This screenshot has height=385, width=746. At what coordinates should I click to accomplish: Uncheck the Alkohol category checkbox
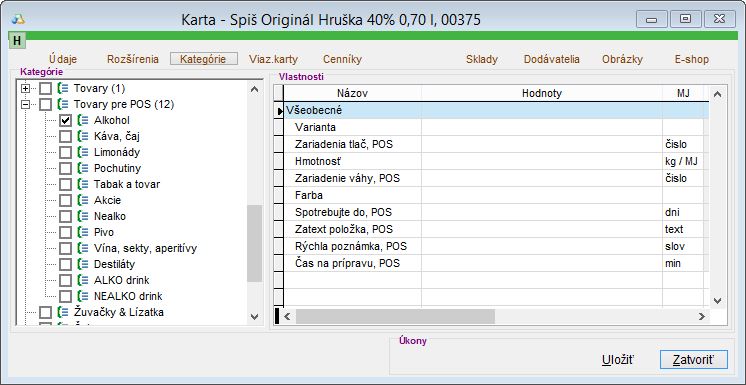(x=66, y=121)
